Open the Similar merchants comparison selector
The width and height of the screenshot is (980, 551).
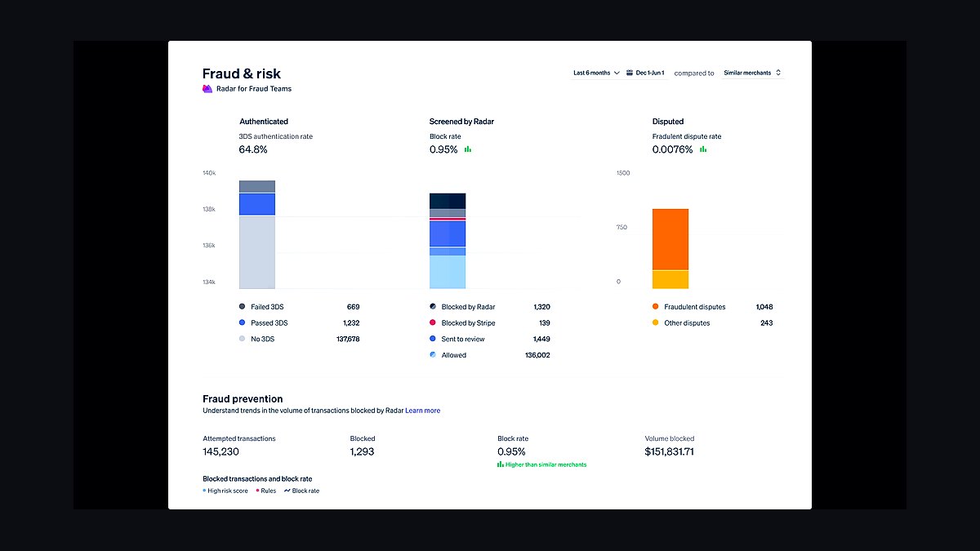tap(752, 73)
